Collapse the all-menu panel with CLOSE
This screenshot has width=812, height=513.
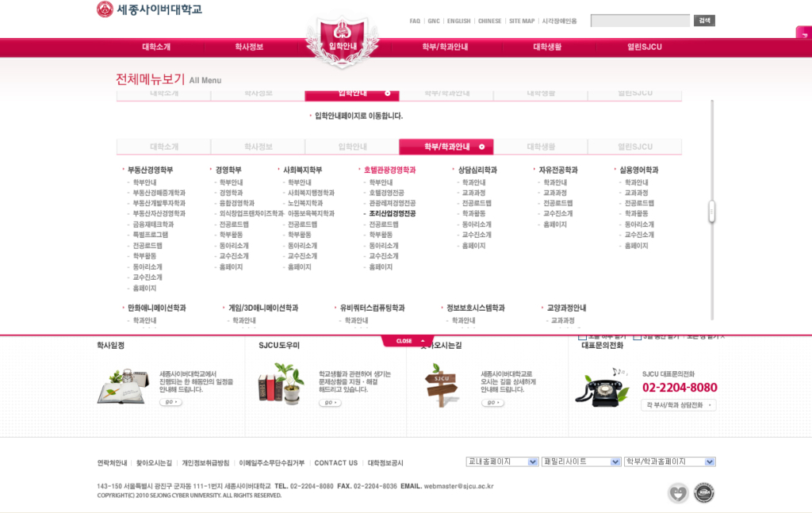[408, 341]
